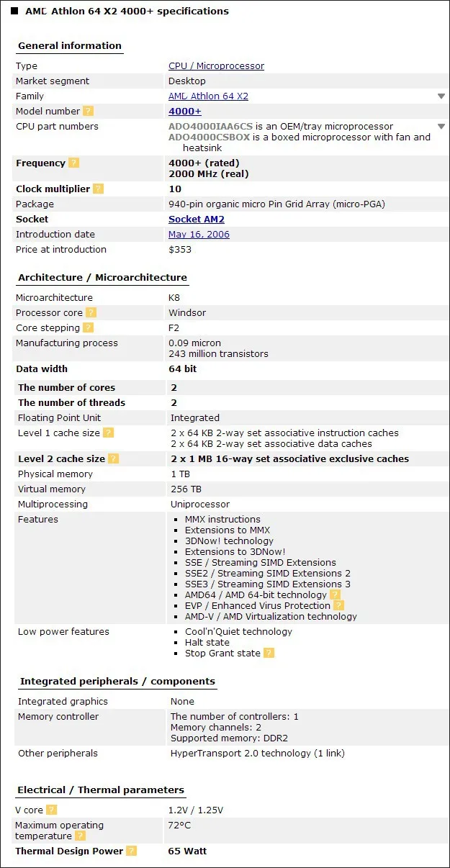This screenshot has width=450, height=868.
Task: Show help for V core
Action: click(51, 810)
